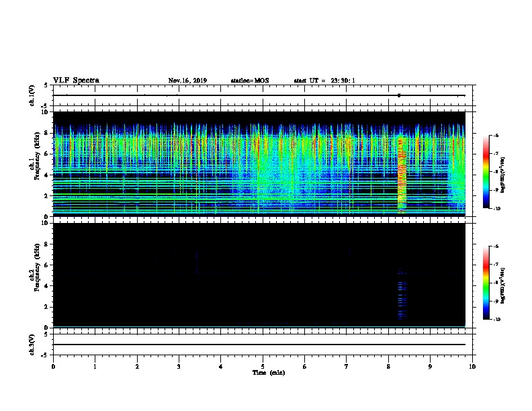Select the ch.1 "Frequency (kHz)" axis label

pyautogui.click(x=37, y=156)
